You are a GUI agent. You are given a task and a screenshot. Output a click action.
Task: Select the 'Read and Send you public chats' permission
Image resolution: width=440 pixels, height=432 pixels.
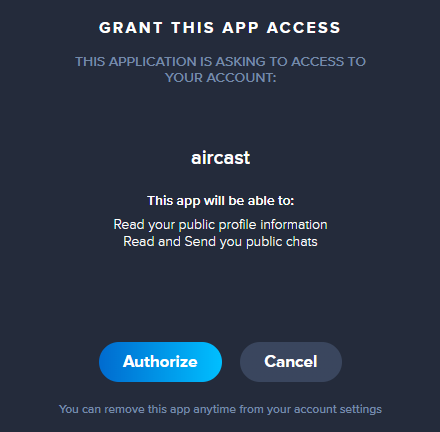[x=220, y=242]
